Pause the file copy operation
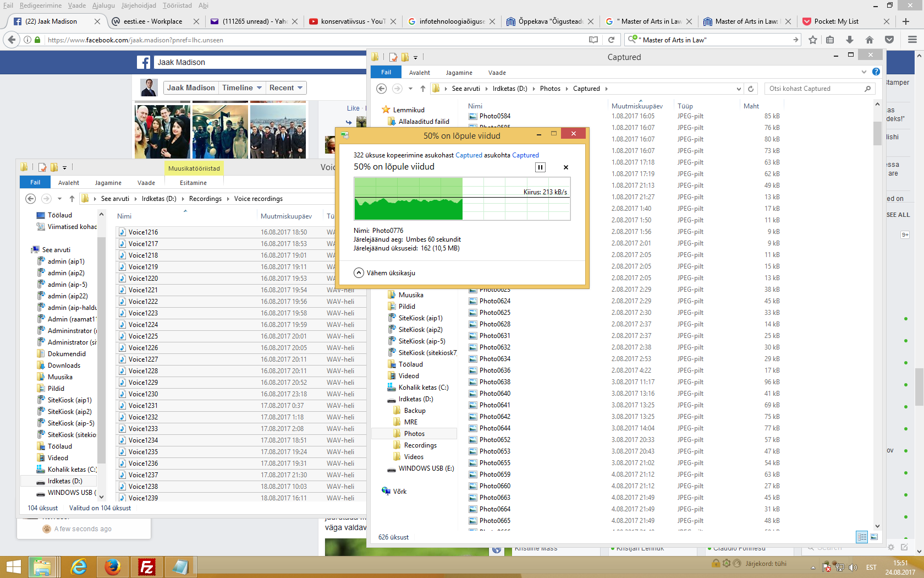The width and height of the screenshot is (924, 578). 540,167
